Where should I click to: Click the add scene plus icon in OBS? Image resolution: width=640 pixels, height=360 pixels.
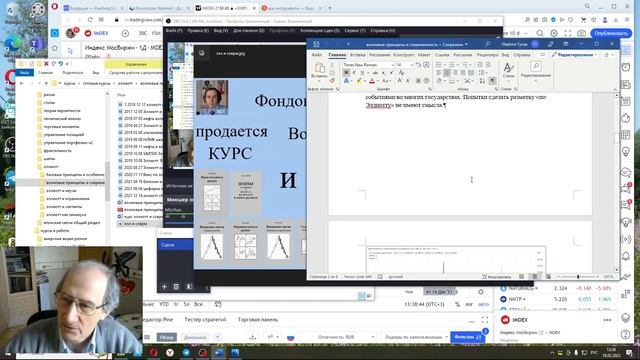click(164, 287)
